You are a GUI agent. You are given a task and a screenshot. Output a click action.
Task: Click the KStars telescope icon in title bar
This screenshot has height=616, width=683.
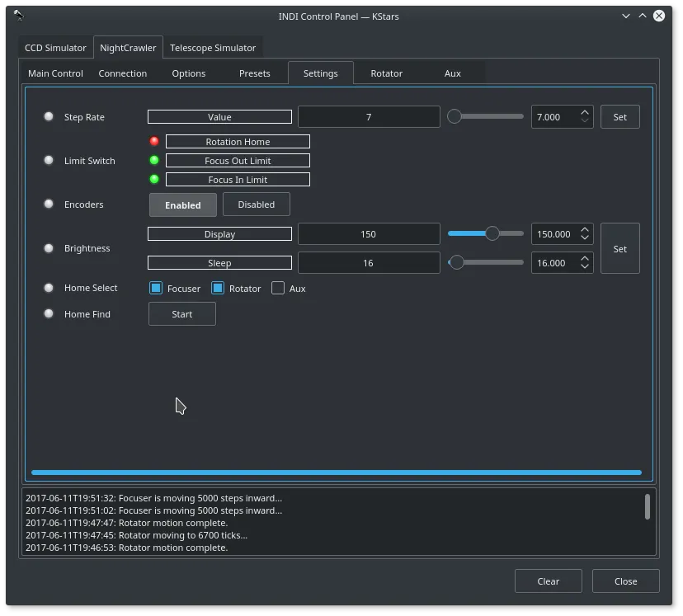(x=19, y=16)
